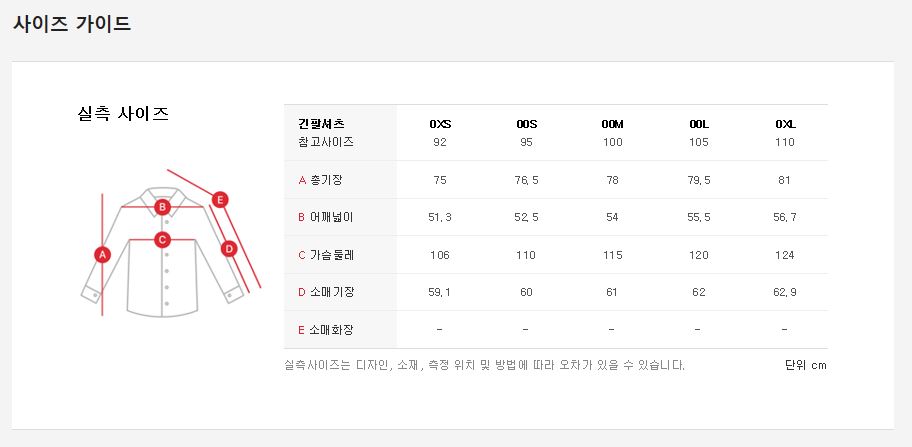Select the 0XS size column header
The width and height of the screenshot is (912, 447).
[440, 124]
